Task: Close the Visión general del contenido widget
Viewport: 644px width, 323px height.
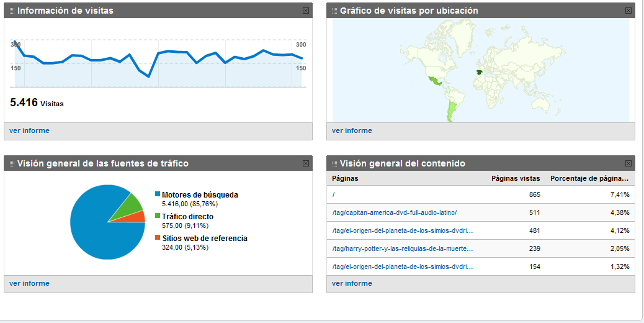Action: [628, 163]
